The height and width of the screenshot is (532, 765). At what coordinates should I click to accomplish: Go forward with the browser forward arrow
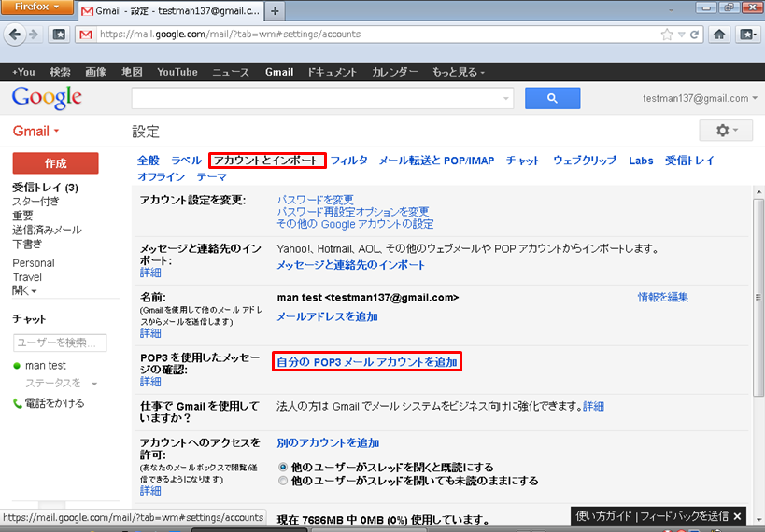34,35
